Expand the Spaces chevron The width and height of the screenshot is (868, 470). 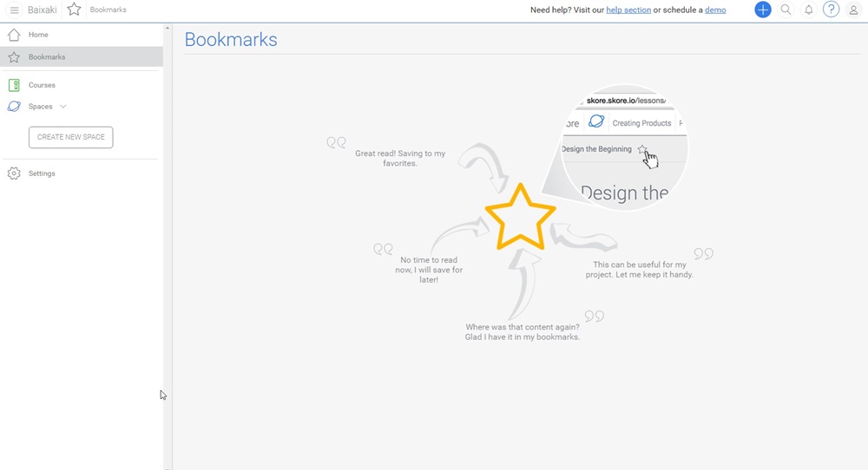click(62, 107)
